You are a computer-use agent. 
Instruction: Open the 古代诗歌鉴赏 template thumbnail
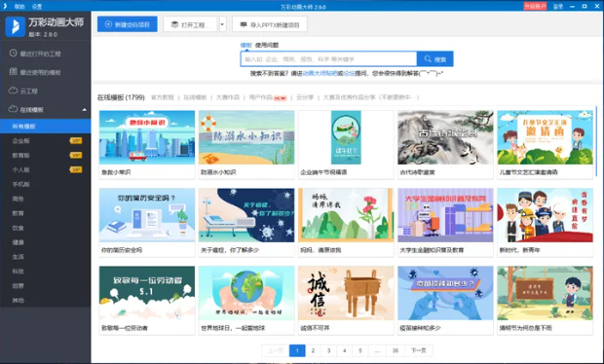(x=445, y=137)
